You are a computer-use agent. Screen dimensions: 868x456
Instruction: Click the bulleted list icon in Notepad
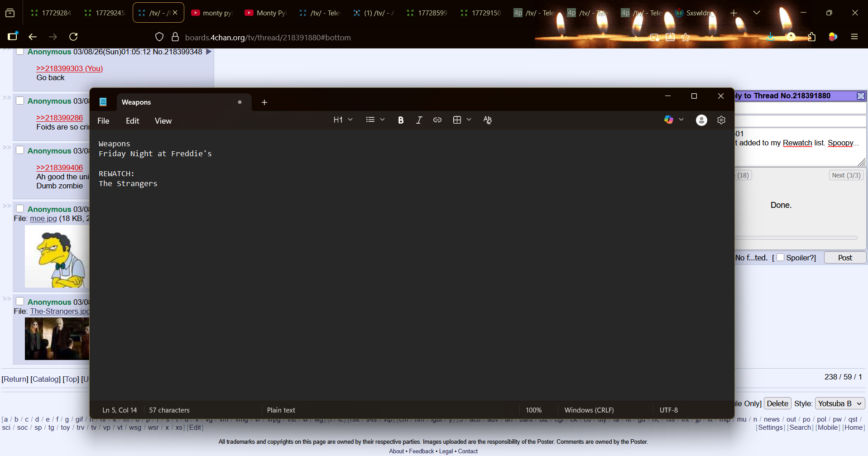click(370, 120)
